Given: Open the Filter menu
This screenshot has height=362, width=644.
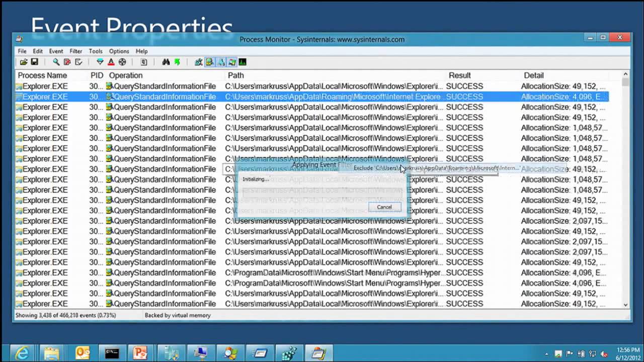Looking at the screenshot, I should click(76, 51).
